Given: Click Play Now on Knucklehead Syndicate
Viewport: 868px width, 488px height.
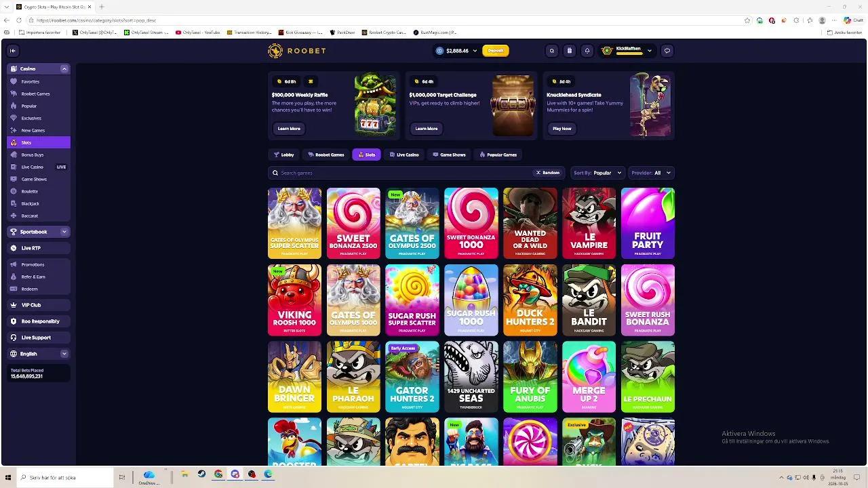Looking at the screenshot, I should coord(562,129).
